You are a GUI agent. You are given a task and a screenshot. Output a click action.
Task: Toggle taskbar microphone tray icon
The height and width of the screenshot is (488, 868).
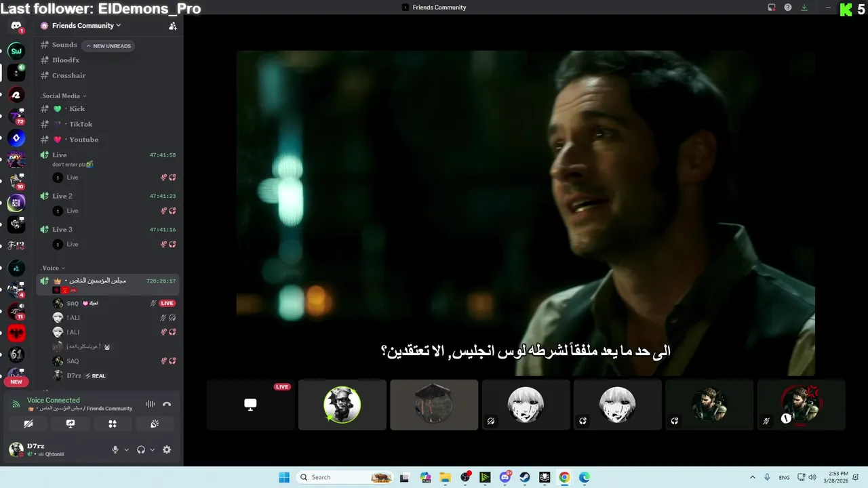[767, 477]
